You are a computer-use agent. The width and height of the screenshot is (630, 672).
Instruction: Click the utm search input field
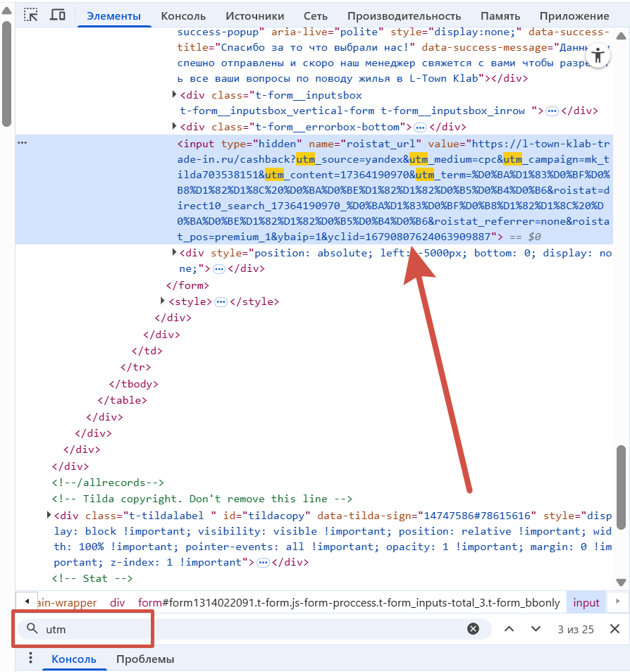click(247, 629)
